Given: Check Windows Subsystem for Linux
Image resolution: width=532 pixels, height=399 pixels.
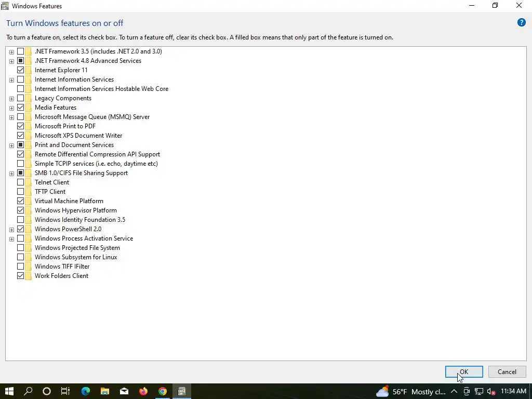Looking at the screenshot, I should 20,257.
